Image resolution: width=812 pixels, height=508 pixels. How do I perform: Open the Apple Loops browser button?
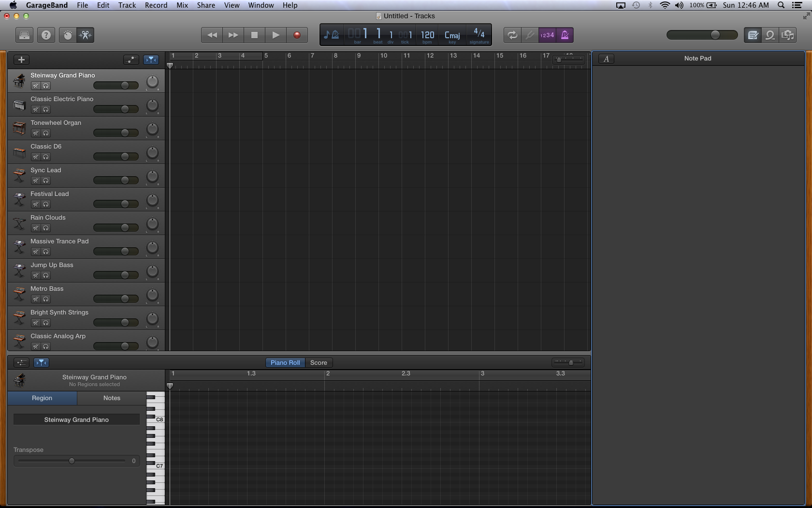[x=770, y=35]
